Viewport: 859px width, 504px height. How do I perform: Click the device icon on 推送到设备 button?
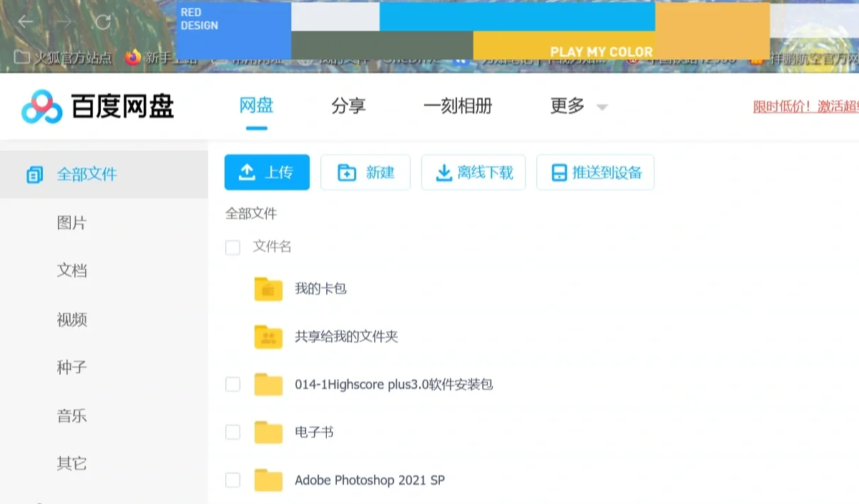tap(559, 172)
